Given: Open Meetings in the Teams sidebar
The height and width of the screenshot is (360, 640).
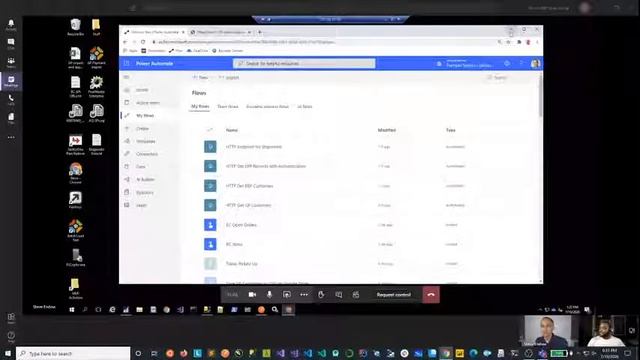Looking at the screenshot, I should (x=11, y=81).
